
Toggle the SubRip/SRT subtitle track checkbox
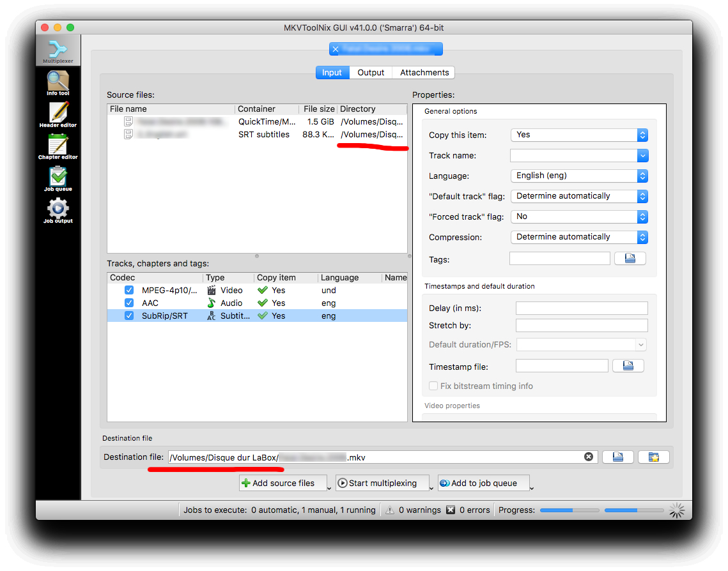click(x=129, y=316)
